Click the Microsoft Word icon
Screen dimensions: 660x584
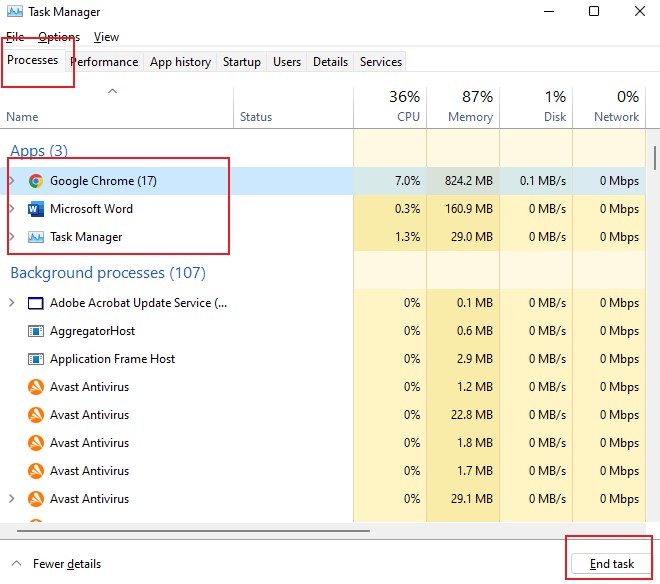[x=36, y=209]
